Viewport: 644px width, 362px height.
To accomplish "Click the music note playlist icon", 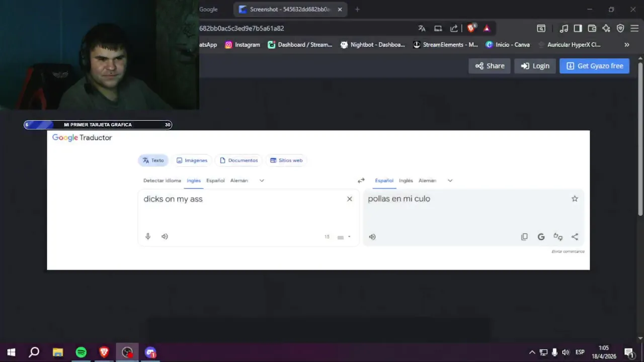I will click(x=564, y=28).
